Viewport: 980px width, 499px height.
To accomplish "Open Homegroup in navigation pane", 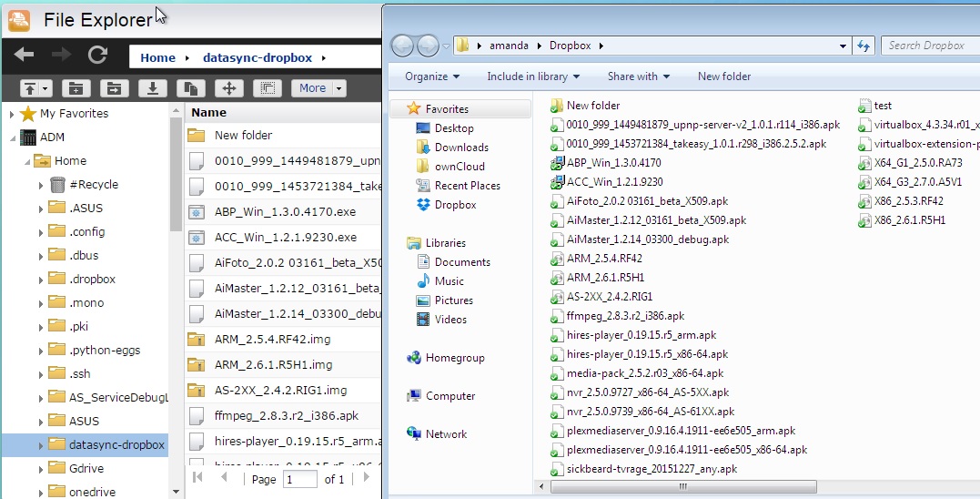I will click(455, 358).
